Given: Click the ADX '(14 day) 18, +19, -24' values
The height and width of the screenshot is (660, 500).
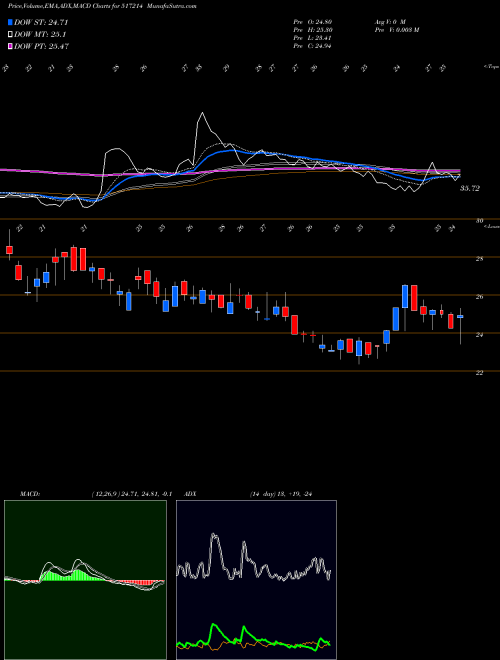Looking at the screenshot, I should (x=281, y=494).
